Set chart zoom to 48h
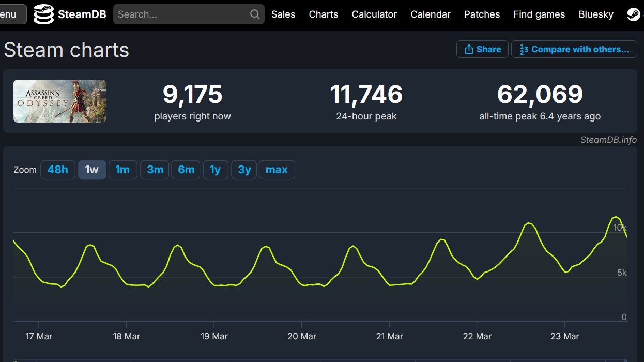The width and height of the screenshot is (644, 362). [x=58, y=170]
